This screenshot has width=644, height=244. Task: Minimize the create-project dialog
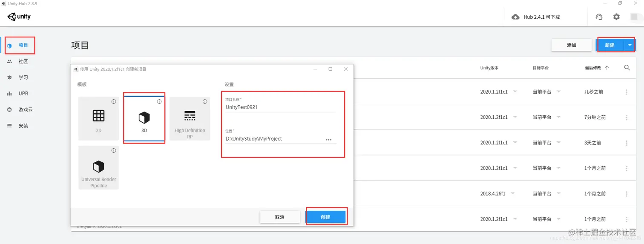click(x=315, y=69)
